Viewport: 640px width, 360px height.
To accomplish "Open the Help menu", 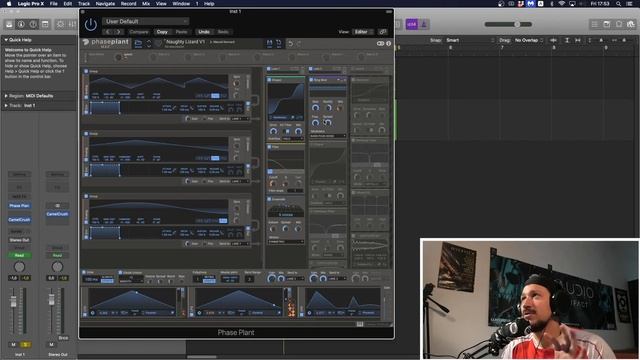I will 209,4.
